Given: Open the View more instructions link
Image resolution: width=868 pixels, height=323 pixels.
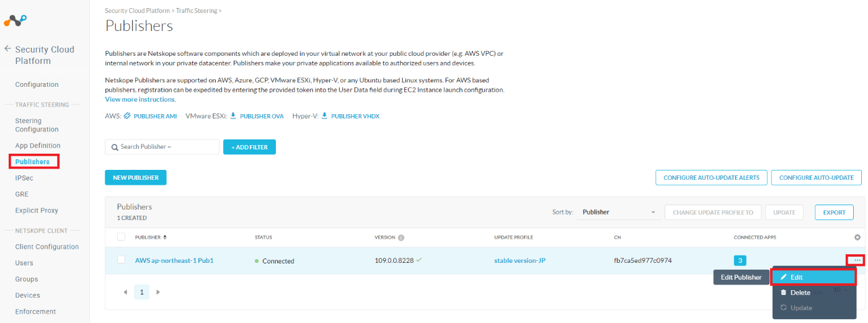Looking at the screenshot, I should (x=140, y=99).
